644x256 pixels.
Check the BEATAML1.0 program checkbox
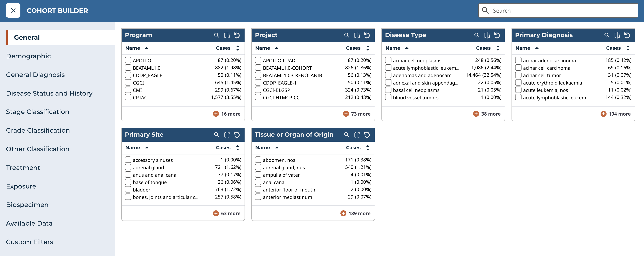click(x=128, y=68)
